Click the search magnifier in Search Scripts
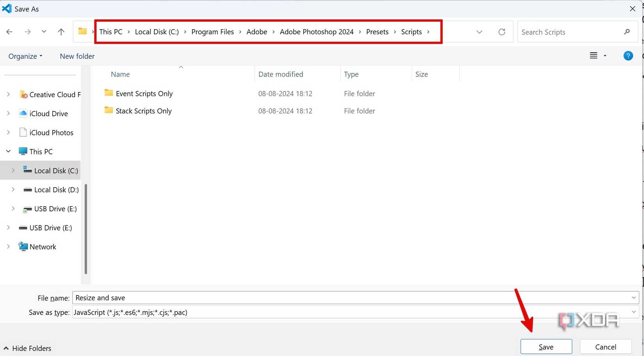Image resolution: width=644 pixels, height=356 pixels. [626, 32]
